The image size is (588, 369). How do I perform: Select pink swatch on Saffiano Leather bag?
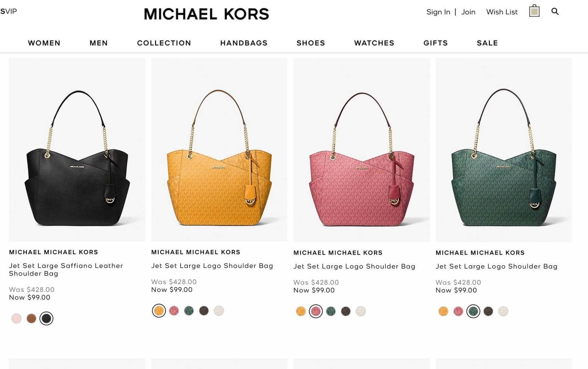pyautogui.click(x=16, y=318)
